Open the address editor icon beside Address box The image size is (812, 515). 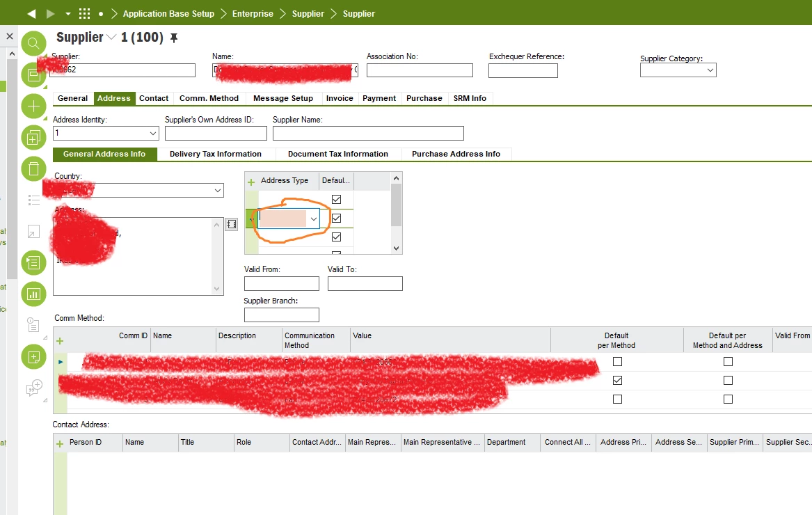(232, 224)
